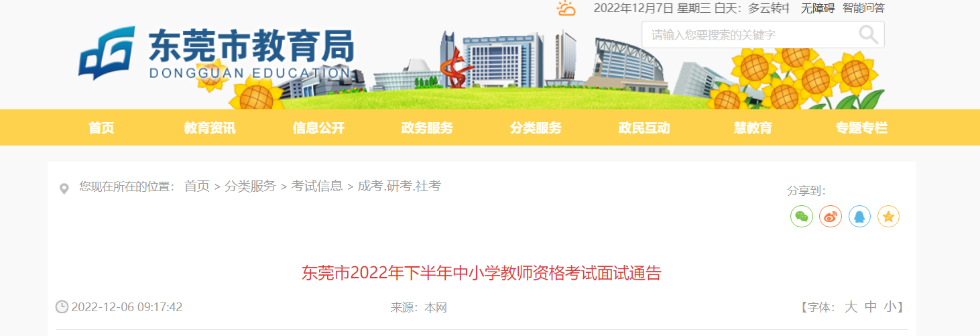Share via WeChat icon
Screen dimensions: 980x336
(802, 216)
